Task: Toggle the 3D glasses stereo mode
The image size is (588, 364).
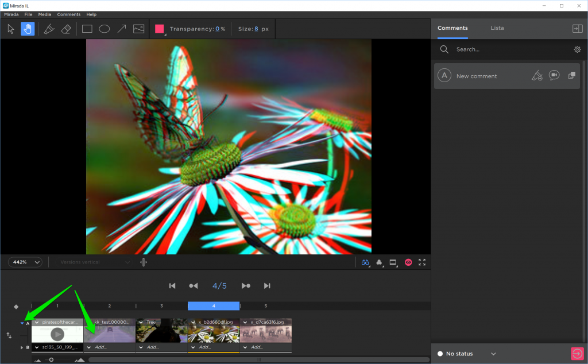Action: tap(365, 262)
